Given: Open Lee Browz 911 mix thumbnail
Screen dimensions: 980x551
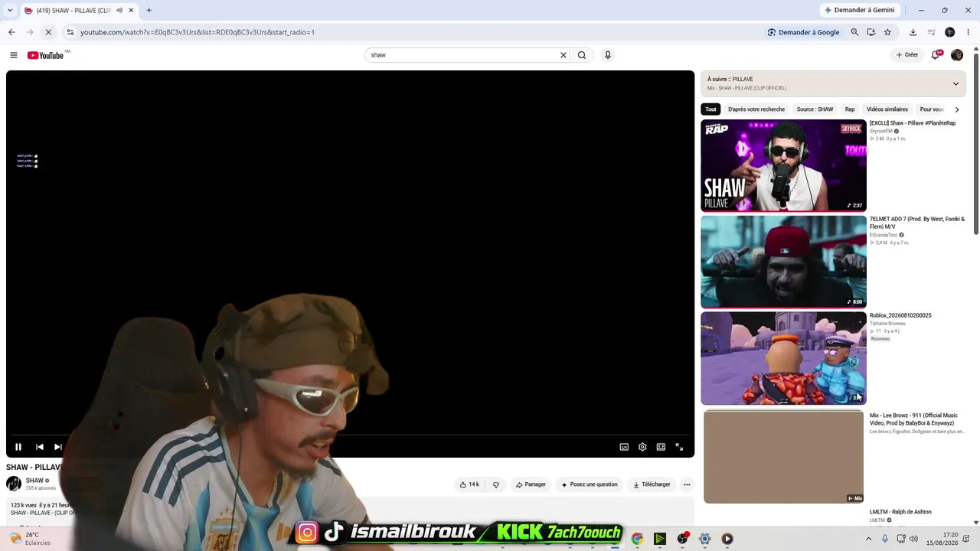Looking at the screenshot, I should (x=783, y=457).
